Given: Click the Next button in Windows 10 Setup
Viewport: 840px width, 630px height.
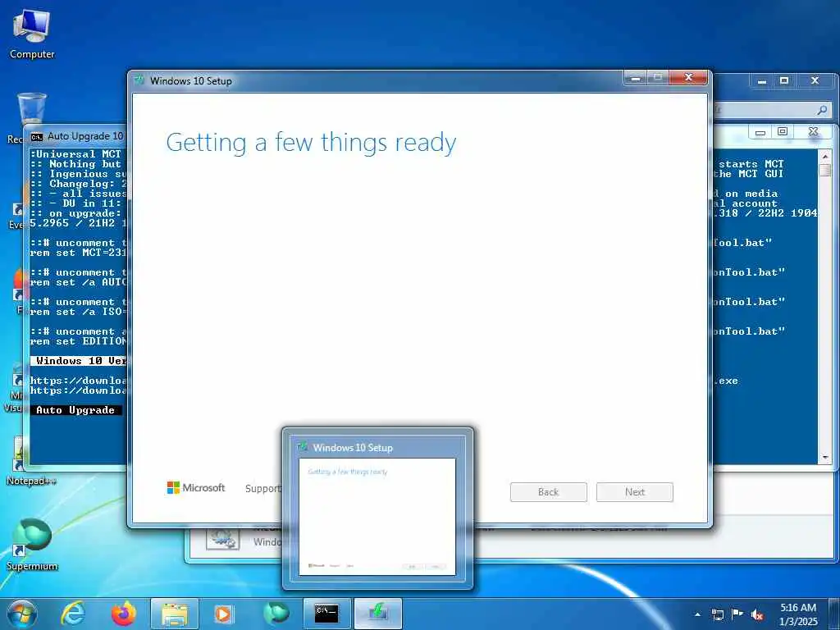Looking at the screenshot, I should (635, 492).
